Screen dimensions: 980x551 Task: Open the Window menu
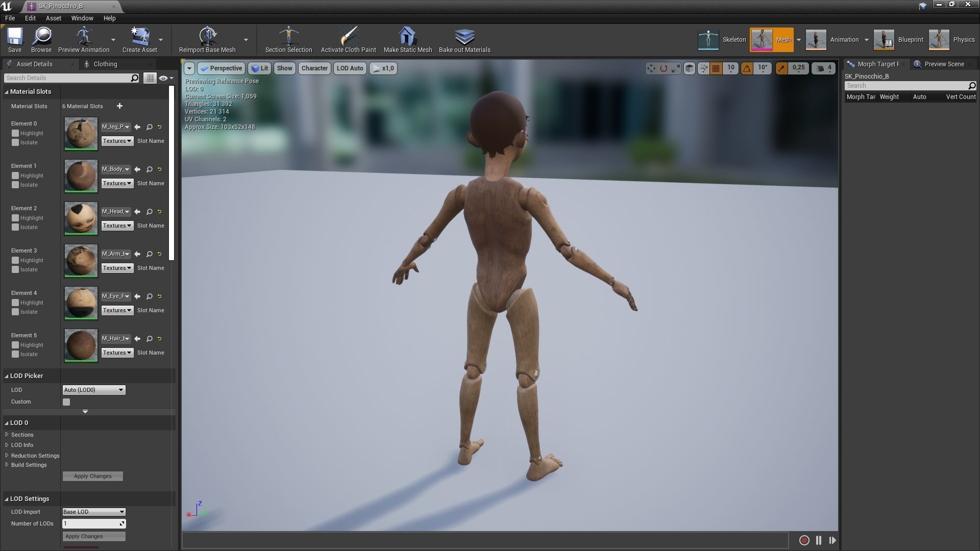coord(82,18)
